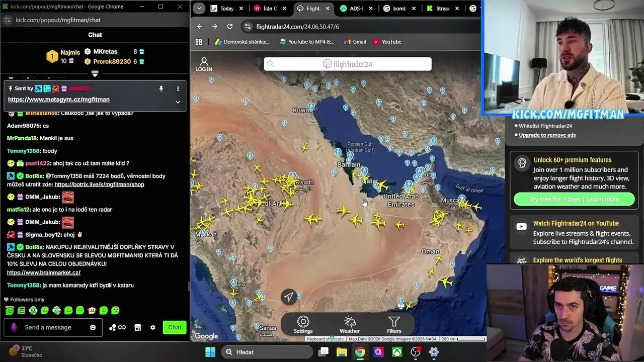The width and height of the screenshot is (644, 362).
Task: Open the YouTube bookmark
Action: tap(387, 42)
